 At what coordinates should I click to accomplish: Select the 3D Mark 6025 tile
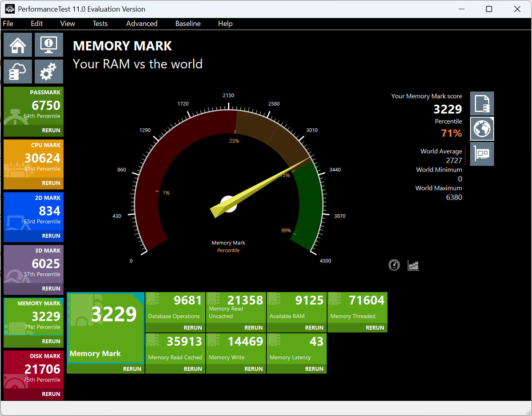pos(34,264)
